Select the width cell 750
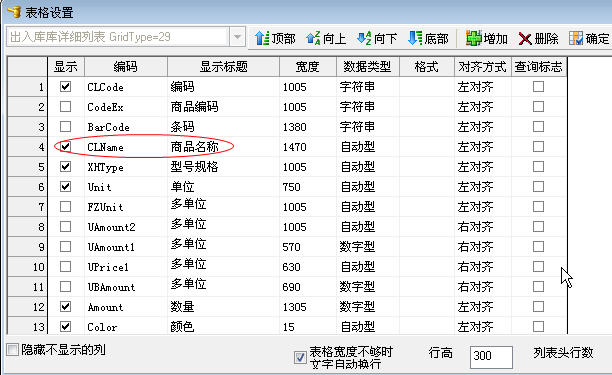 (x=308, y=187)
